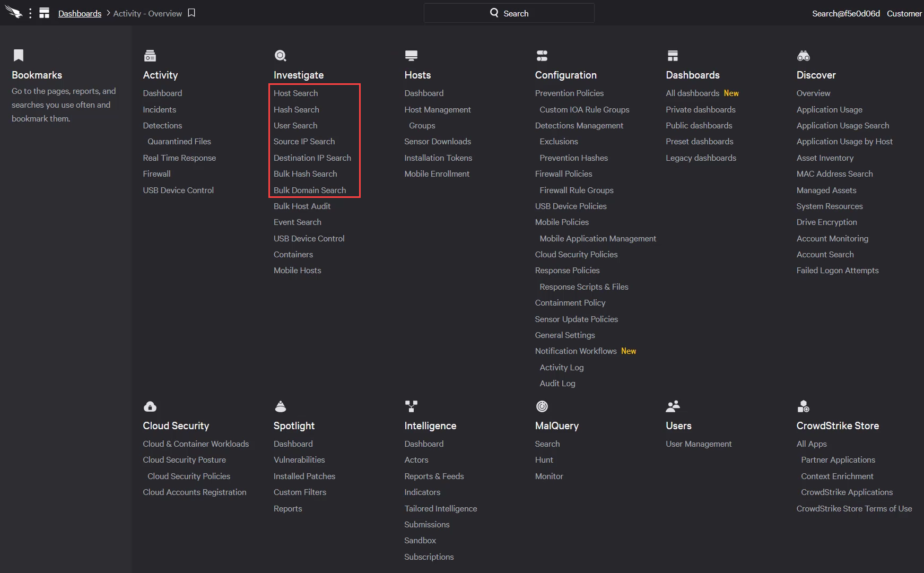Viewport: 924px width, 573px height.
Task: Click the top Search field
Action: tap(509, 13)
